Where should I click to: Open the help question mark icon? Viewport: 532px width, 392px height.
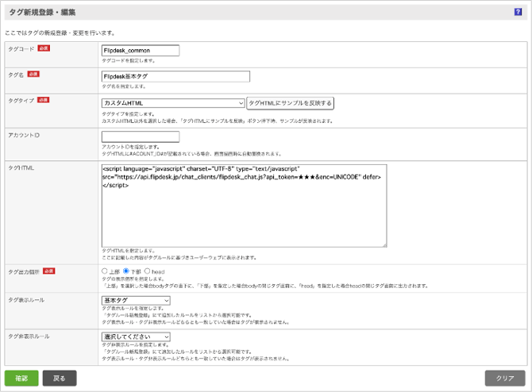click(518, 13)
